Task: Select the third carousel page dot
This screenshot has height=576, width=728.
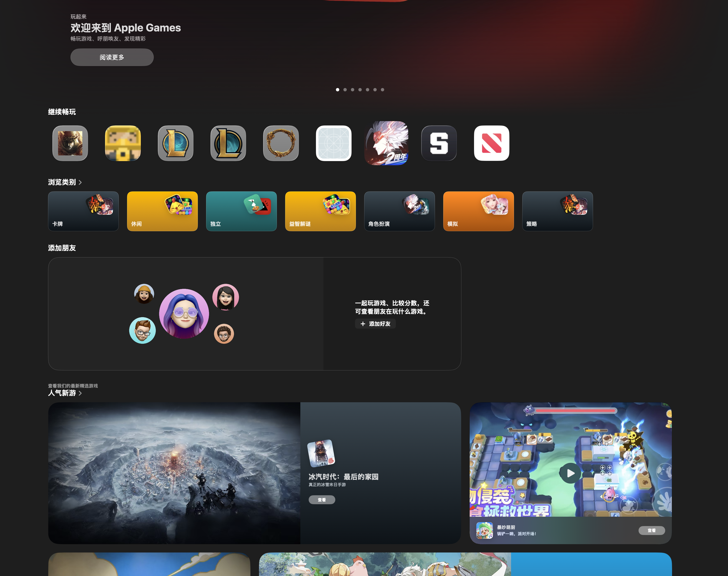Action: (x=352, y=90)
